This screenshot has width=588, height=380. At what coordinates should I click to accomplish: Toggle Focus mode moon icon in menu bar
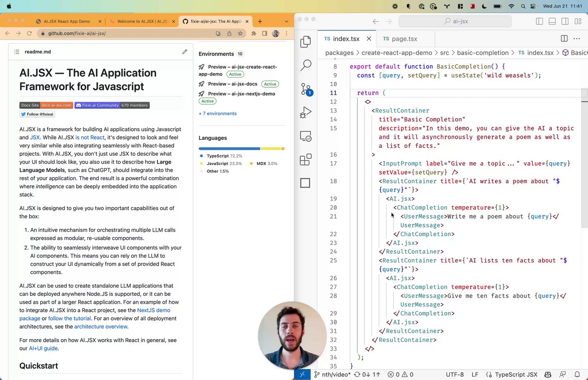coord(484,6)
